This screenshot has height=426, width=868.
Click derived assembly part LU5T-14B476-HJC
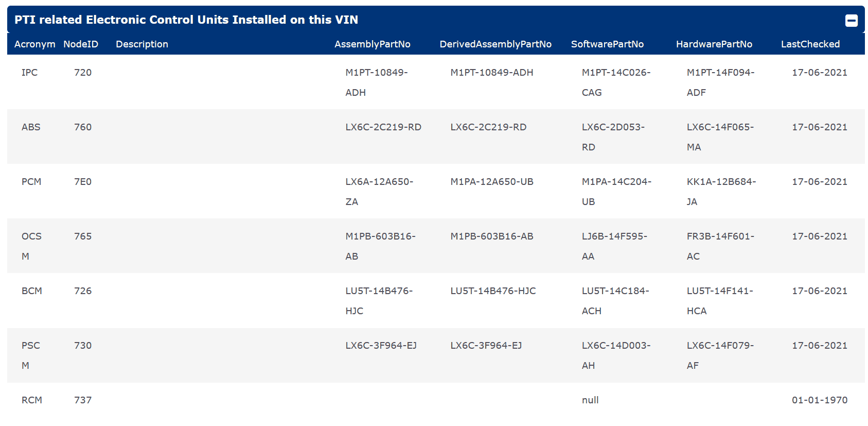[493, 291]
